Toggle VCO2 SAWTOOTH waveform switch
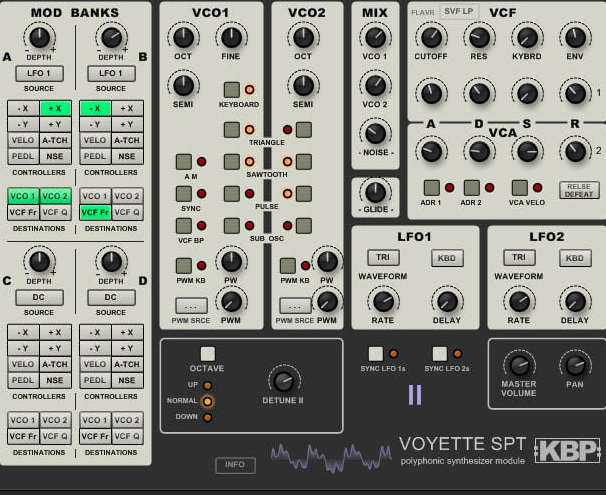This screenshot has height=495, width=606. (x=304, y=162)
